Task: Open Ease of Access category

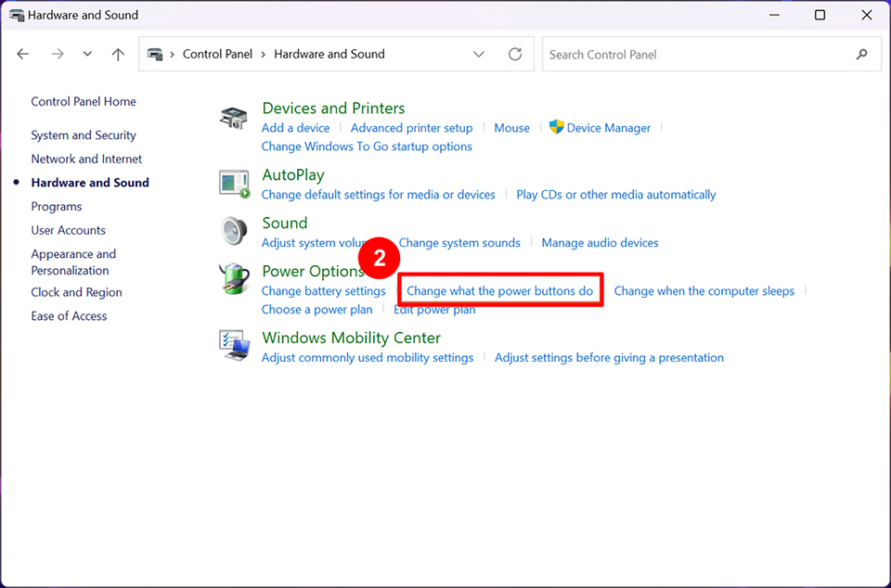Action: 69,316
